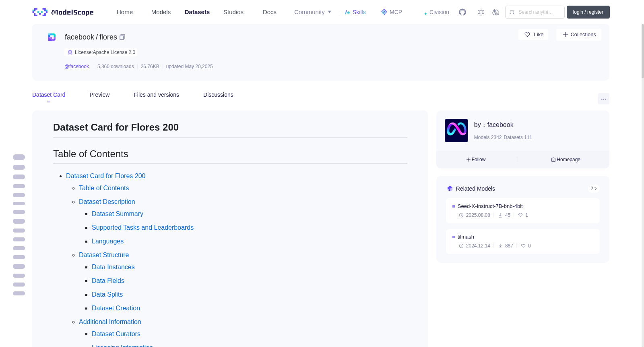This screenshot has height=347, width=644.
Task: Click the page's vertical scrollbar
Action: tap(642, 51)
